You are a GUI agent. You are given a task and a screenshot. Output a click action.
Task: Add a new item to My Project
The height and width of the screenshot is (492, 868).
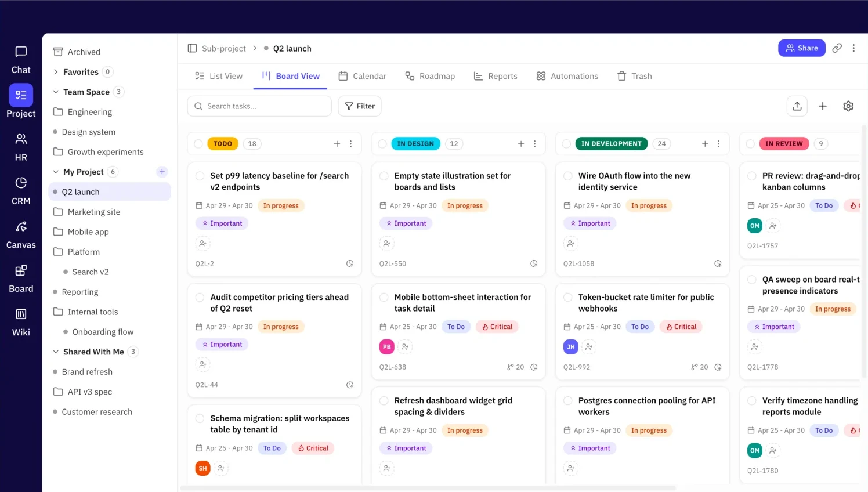(x=162, y=172)
